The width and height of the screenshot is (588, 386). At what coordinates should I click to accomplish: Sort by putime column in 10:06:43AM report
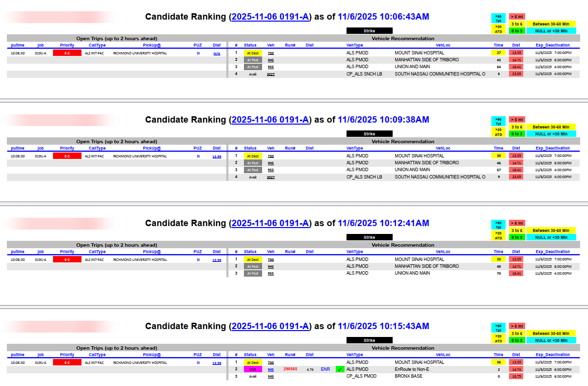tap(18, 45)
